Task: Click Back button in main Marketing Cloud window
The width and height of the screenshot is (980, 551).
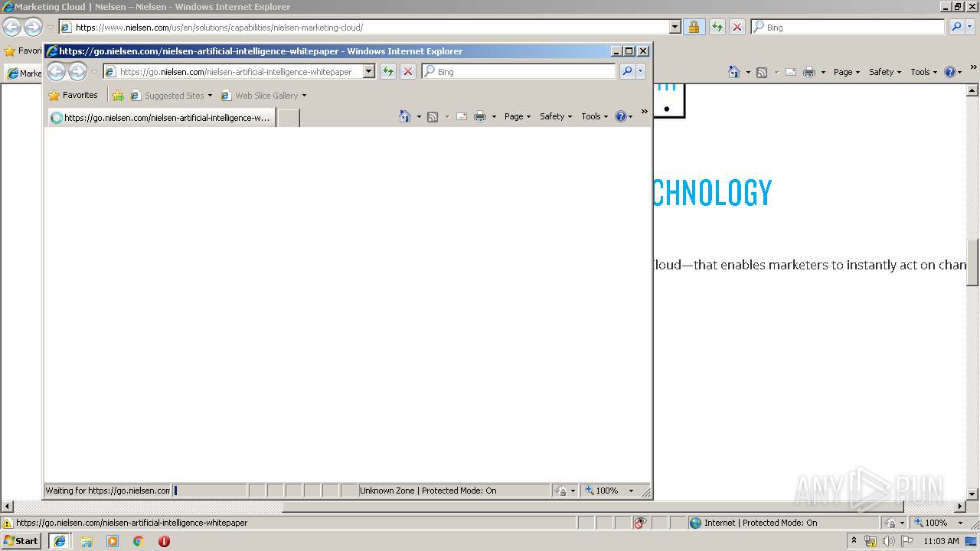Action: click(x=11, y=28)
